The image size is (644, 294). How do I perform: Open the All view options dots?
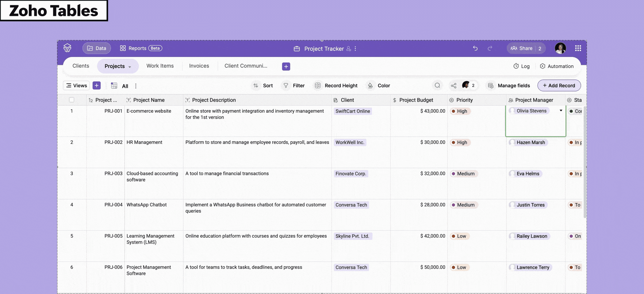pos(136,86)
